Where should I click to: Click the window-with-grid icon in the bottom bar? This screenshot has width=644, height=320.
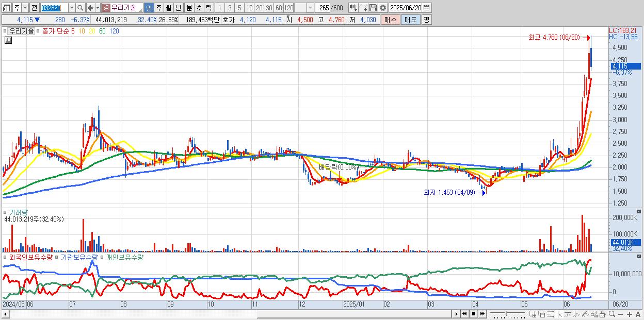coord(533,314)
